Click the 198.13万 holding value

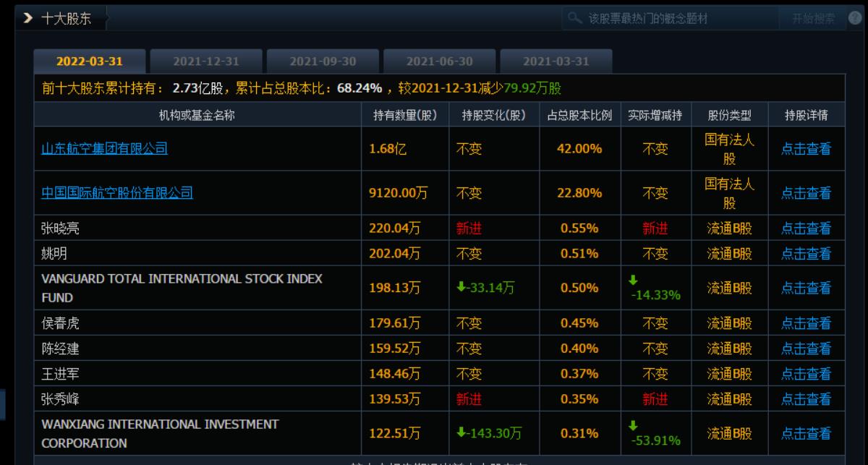(395, 289)
